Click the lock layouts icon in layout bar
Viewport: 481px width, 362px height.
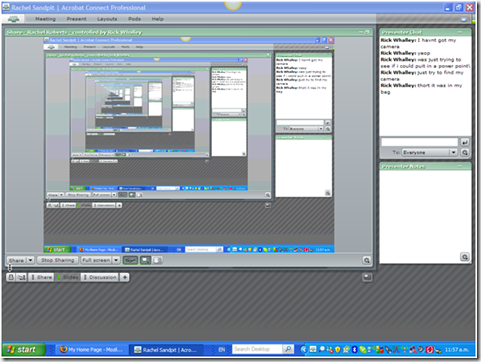point(11,277)
